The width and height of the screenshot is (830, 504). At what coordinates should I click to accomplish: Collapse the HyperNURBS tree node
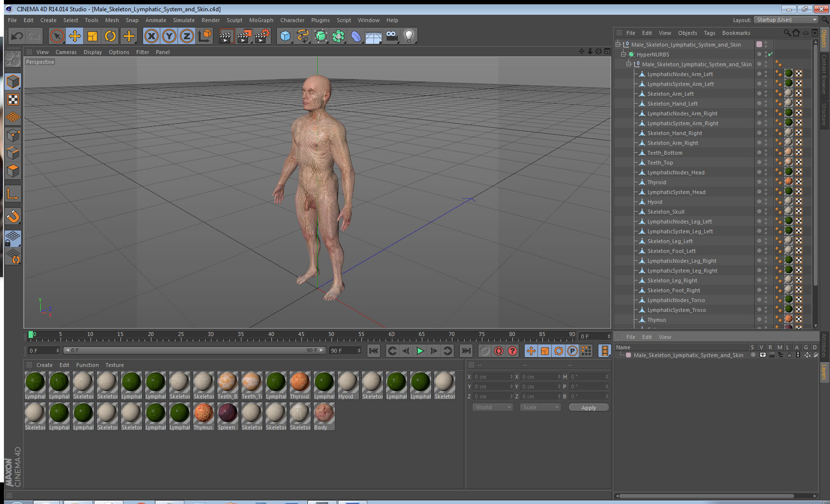[x=623, y=54]
